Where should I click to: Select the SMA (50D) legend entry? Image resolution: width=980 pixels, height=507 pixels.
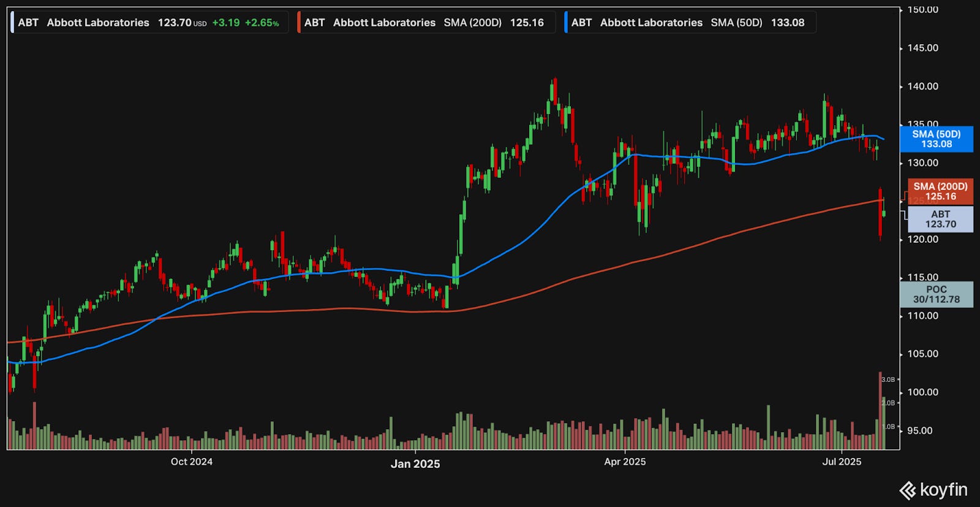[690, 23]
